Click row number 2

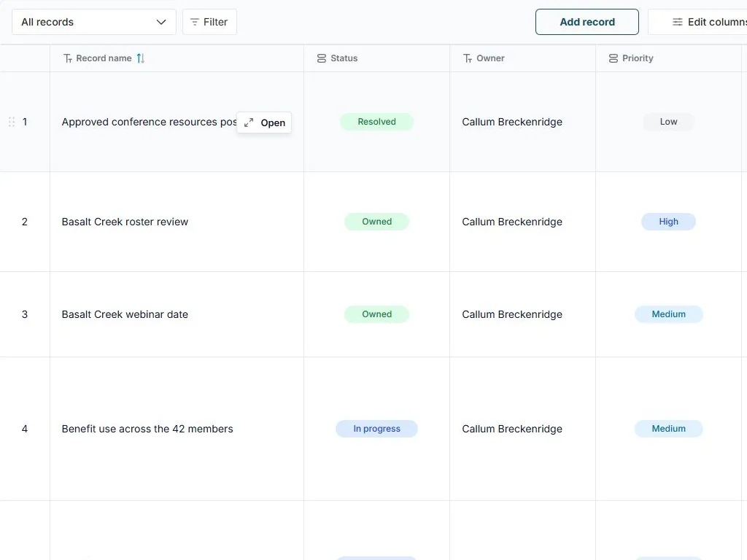[25, 222]
